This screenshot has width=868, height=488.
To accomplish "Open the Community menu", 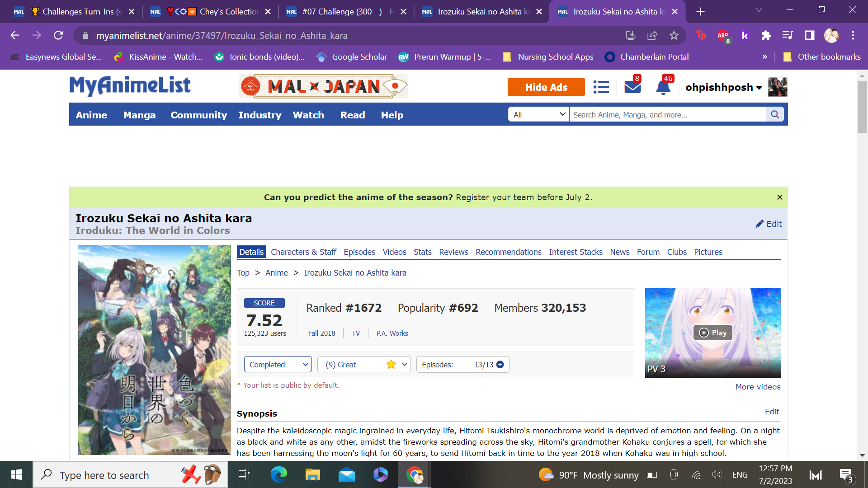I will [198, 115].
